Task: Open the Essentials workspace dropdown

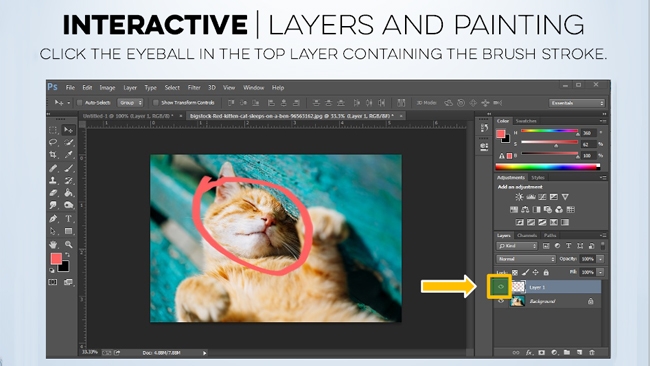Action: (x=577, y=103)
